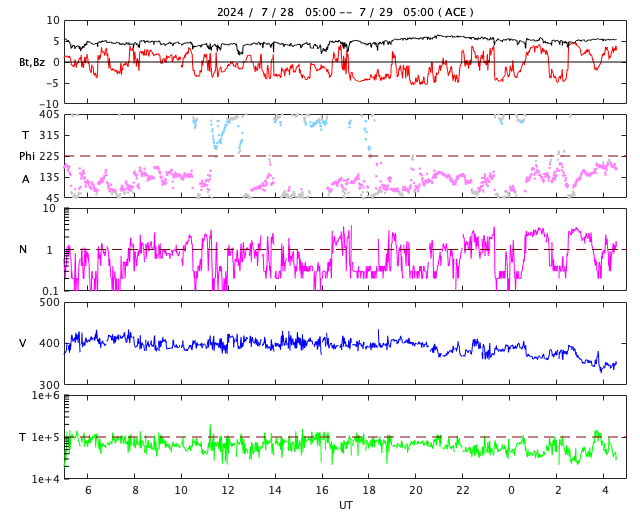Click the "1e+6" temperature tick label
The width and height of the screenshot is (640, 512).
[x=45, y=396]
